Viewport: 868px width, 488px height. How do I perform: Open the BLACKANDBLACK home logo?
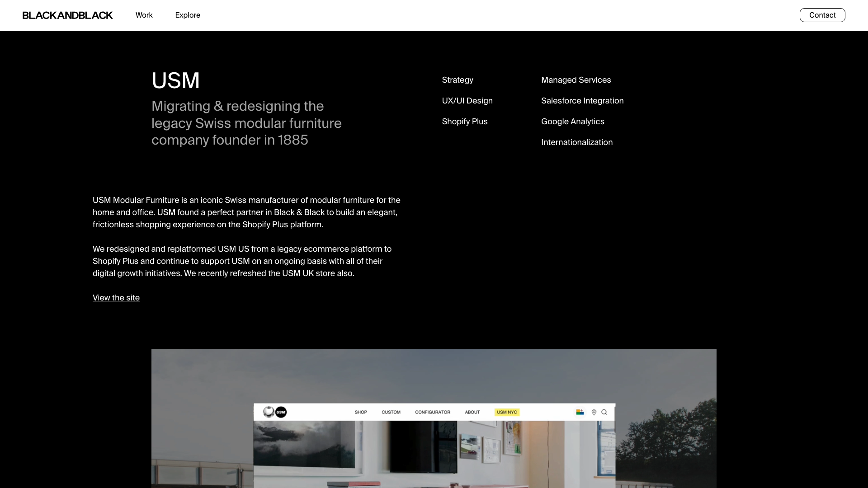pos(67,15)
